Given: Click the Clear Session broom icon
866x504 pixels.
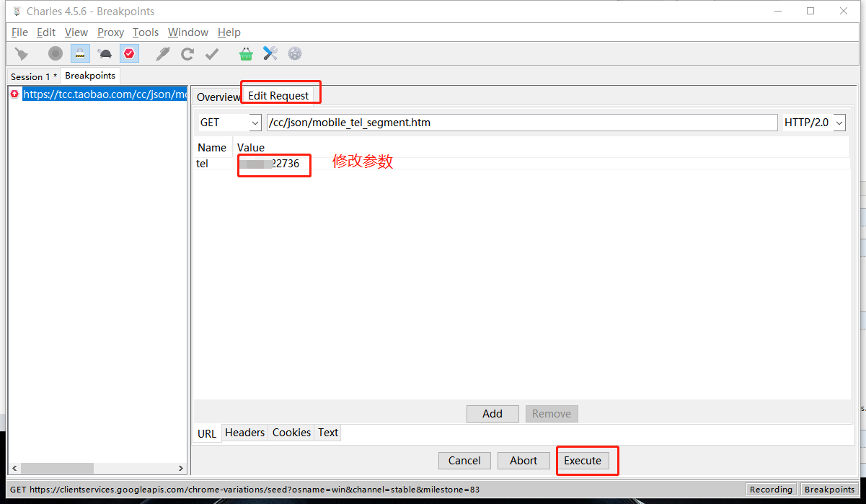Looking at the screenshot, I should tap(22, 53).
